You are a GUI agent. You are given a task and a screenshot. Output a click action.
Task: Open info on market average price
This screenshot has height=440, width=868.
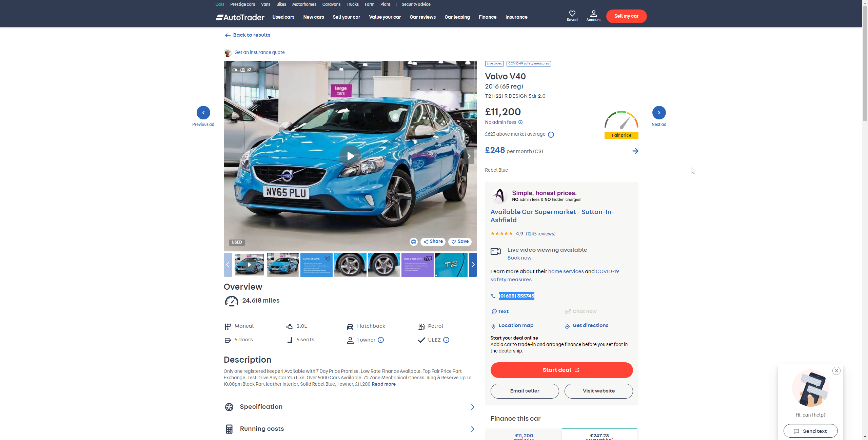coord(551,135)
